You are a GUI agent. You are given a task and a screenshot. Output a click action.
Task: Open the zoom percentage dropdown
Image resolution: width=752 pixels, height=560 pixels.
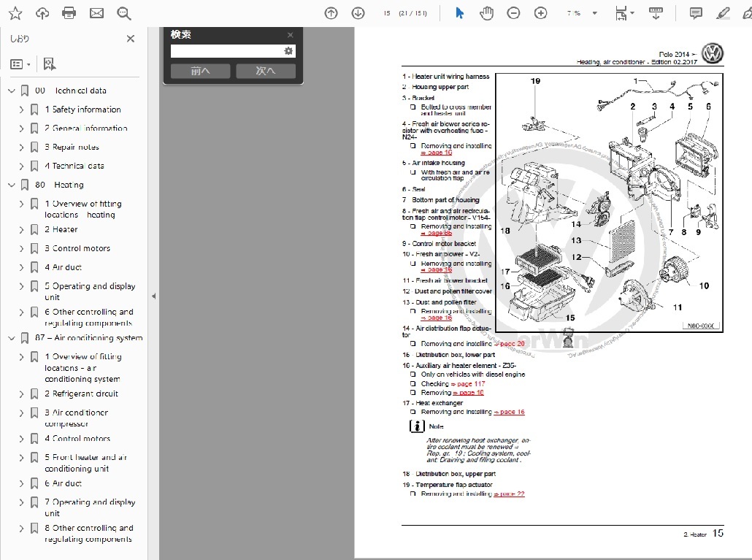[x=595, y=13]
